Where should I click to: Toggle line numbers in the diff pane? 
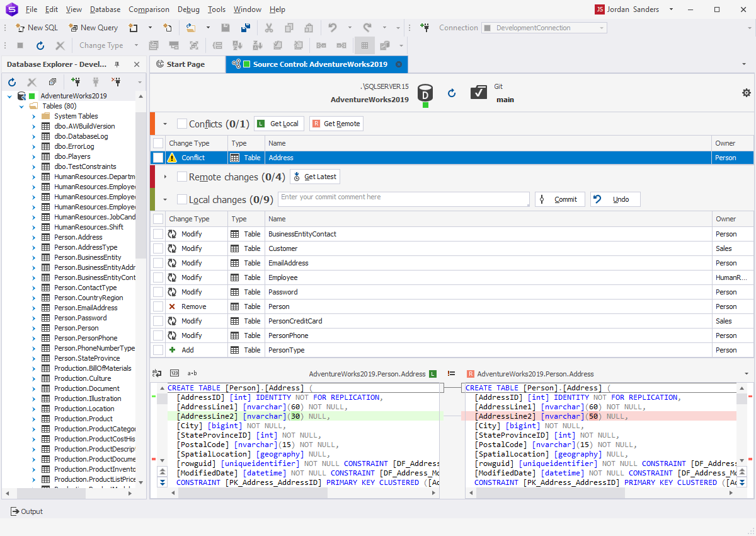pos(175,373)
